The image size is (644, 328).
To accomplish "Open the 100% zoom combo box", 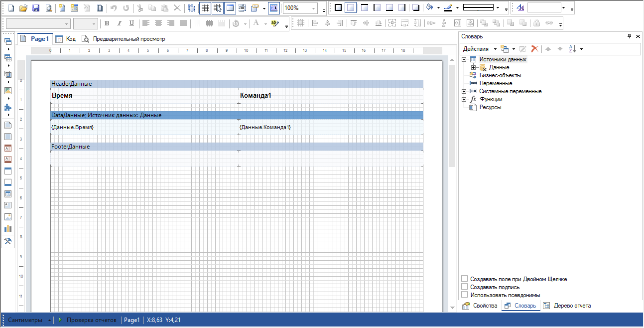I will (300, 8).
